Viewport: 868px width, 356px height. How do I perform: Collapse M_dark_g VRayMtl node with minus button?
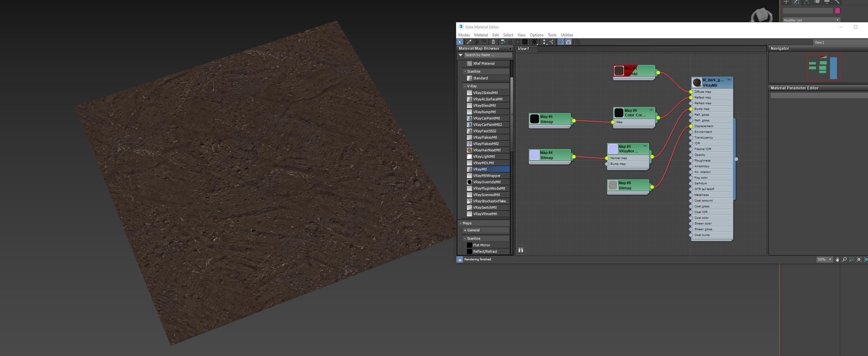coord(729,80)
